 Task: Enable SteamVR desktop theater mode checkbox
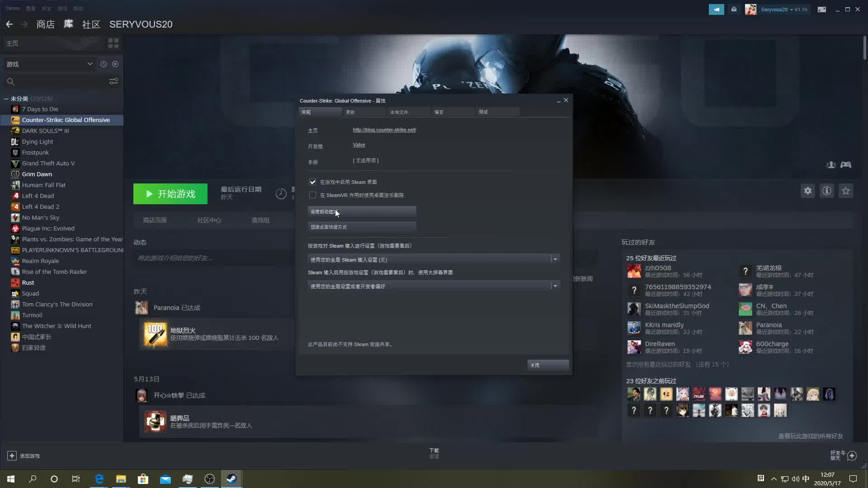[x=312, y=195]
